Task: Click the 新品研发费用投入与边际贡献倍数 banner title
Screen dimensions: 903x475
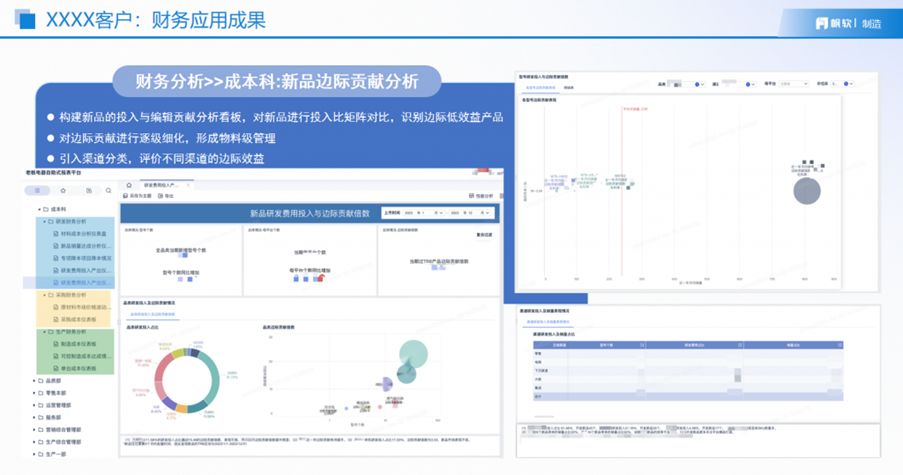Action: pyautogui.click(x=310, y=213)
